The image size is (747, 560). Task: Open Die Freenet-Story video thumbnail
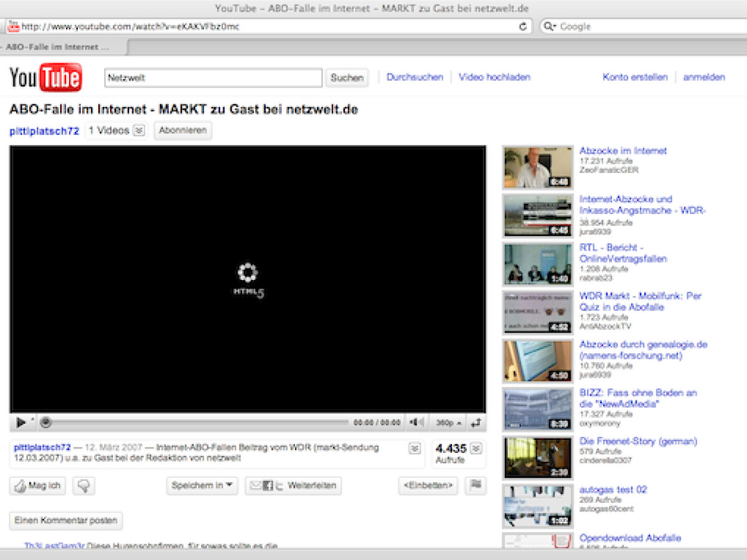click(x=538, y=458)
